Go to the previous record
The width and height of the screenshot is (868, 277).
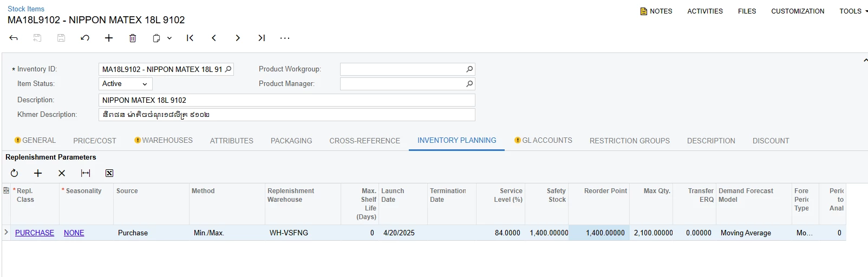click(x=214, y=38)
